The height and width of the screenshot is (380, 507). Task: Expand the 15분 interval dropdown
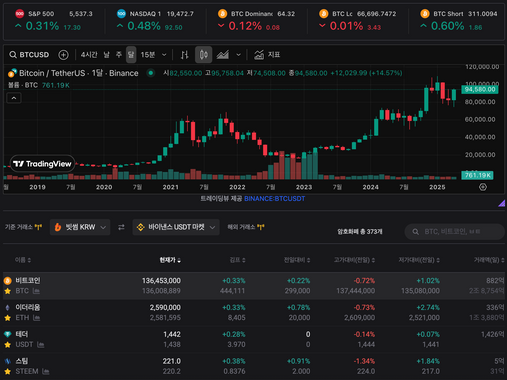[x=164, y=55]
